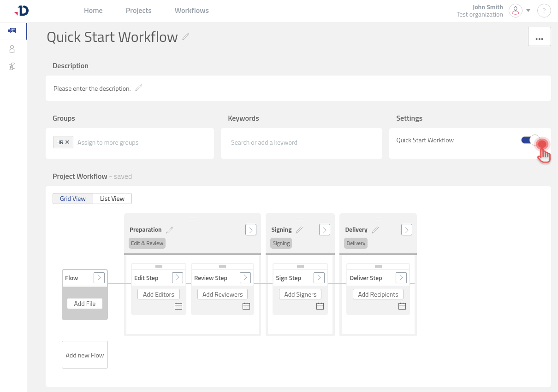Select the Grid View option

(73, 199)
